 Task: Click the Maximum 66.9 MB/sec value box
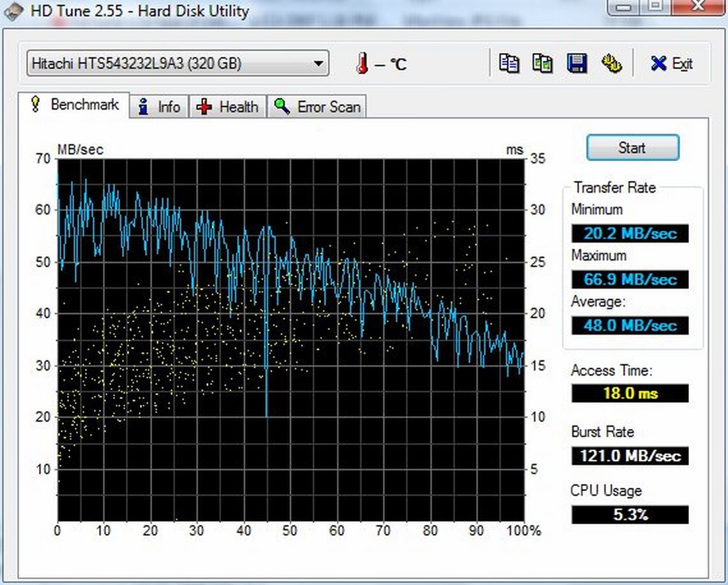pyautogui.click(x=630, y=279)
